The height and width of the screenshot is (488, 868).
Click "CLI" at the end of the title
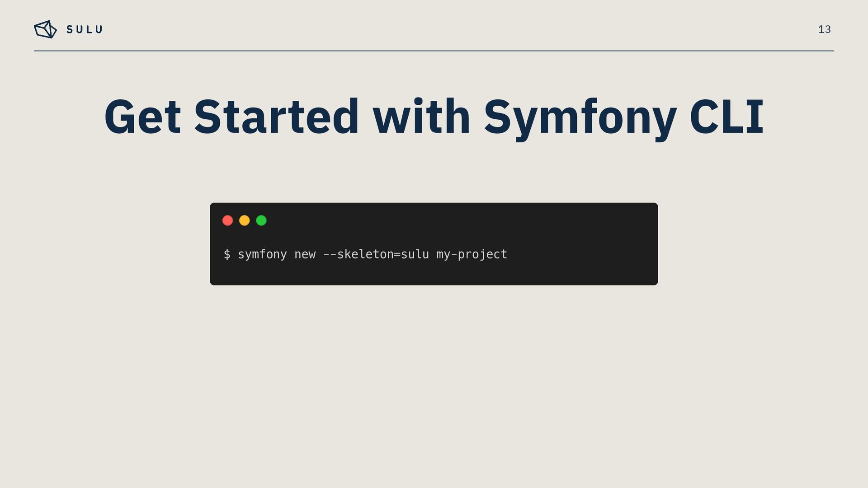click(726, 117)
